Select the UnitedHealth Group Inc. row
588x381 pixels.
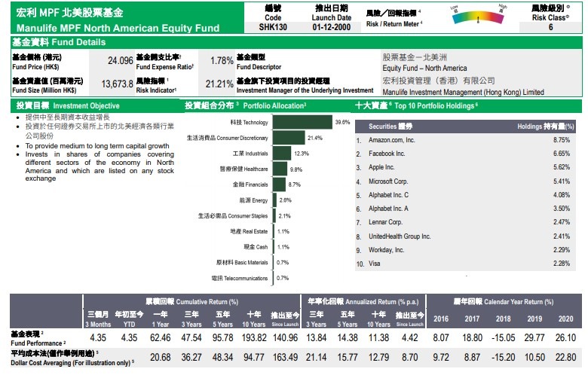465,236
